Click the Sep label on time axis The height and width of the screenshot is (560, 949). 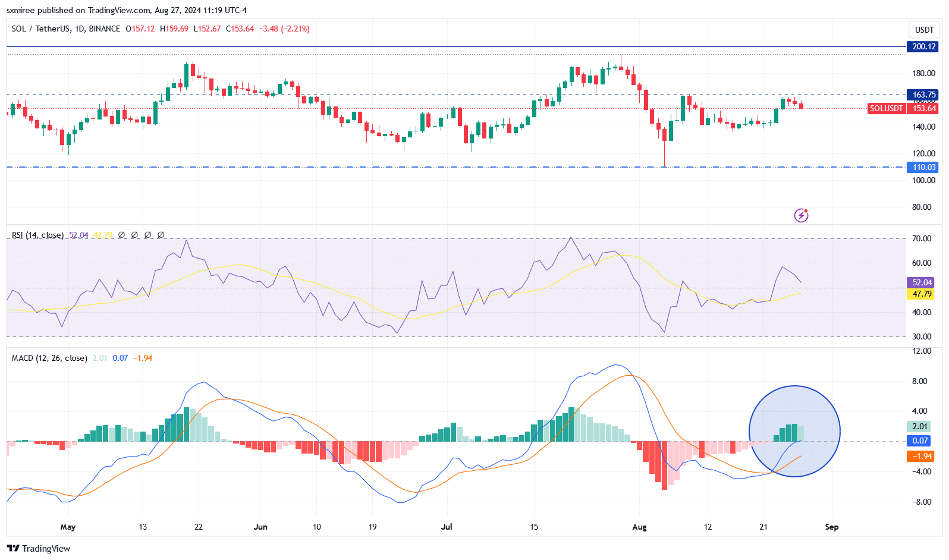pyautogui.click(x=832, y=527)
